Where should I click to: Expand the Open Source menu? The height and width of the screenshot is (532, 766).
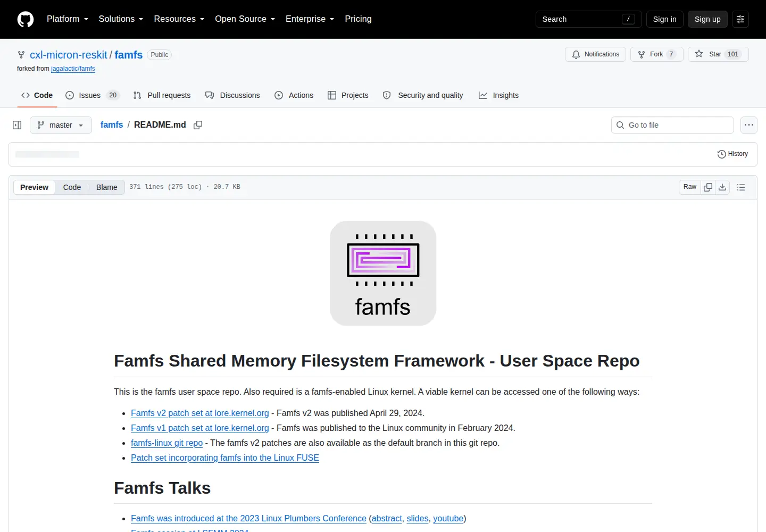tap(245, 19)
